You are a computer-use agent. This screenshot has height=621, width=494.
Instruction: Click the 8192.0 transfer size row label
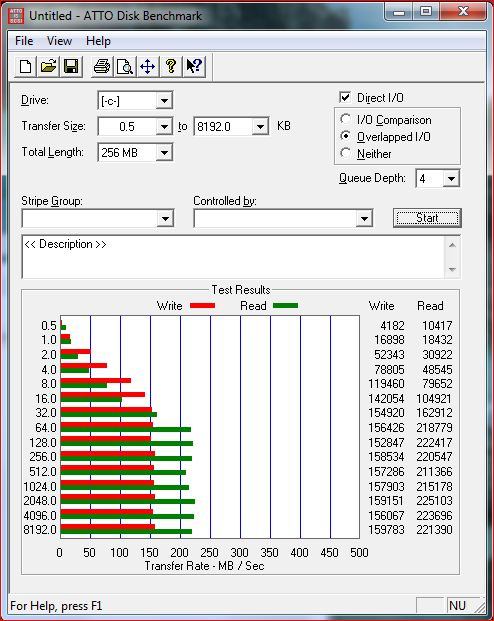40,530
